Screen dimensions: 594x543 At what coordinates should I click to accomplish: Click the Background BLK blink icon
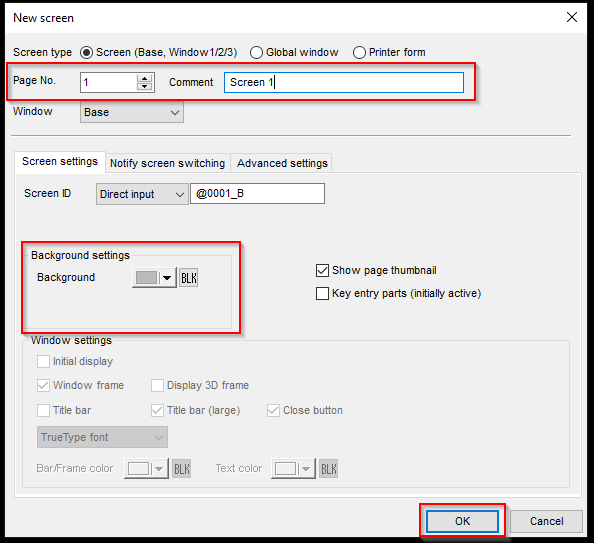(189, 278)
